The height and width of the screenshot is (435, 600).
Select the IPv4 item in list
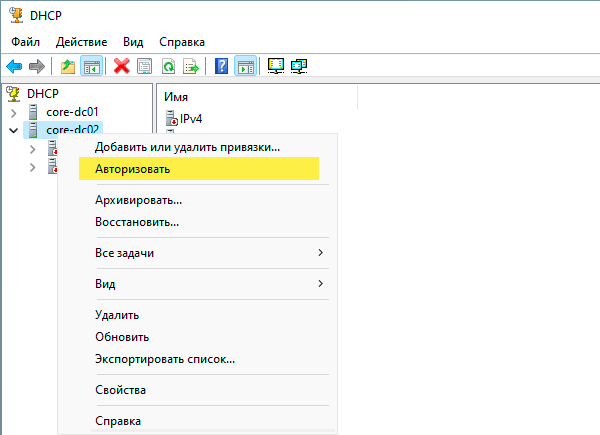coord(190,119)
